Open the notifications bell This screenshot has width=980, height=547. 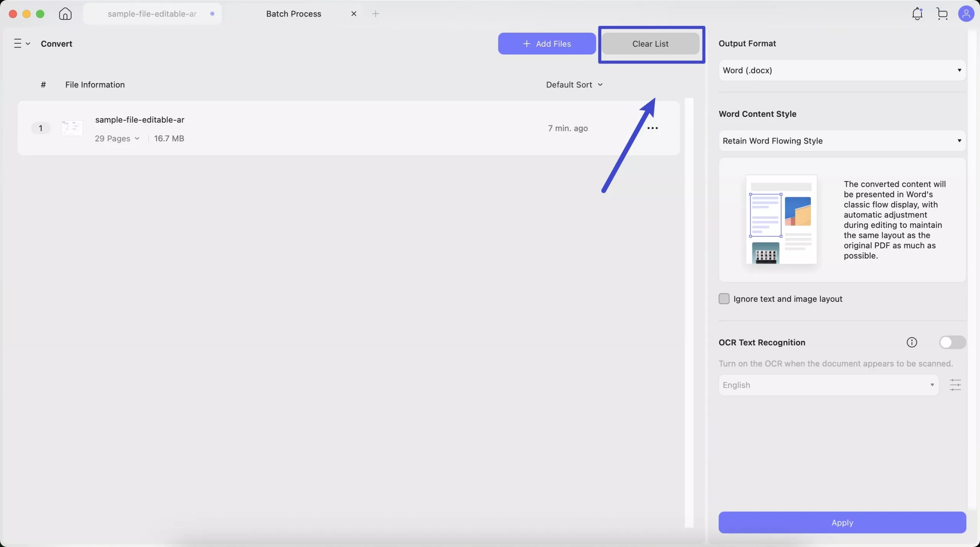pos(917,14)
